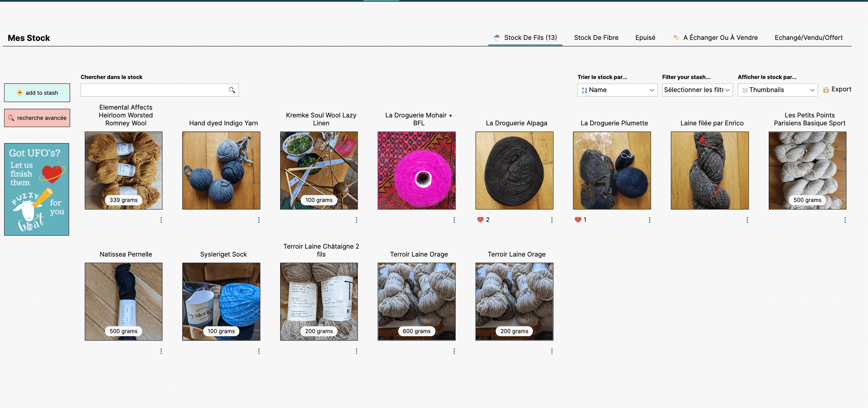Click heart icon under La Droguerie Plumette
This screenshot has width=868, height=408.
click(x=578, y=220)
